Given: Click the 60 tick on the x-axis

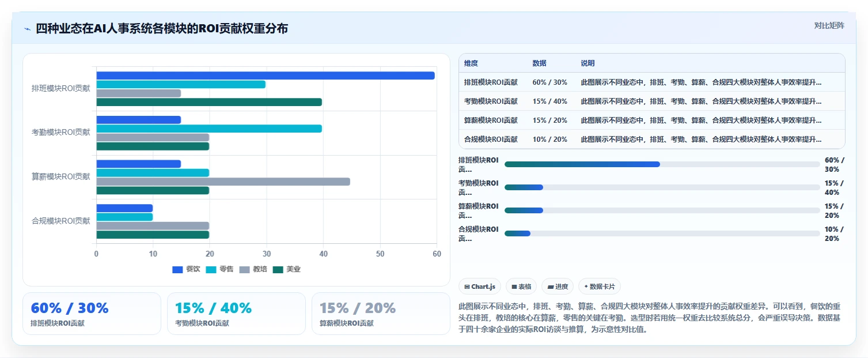Looking at the screenshot, I should coord(437,254).
